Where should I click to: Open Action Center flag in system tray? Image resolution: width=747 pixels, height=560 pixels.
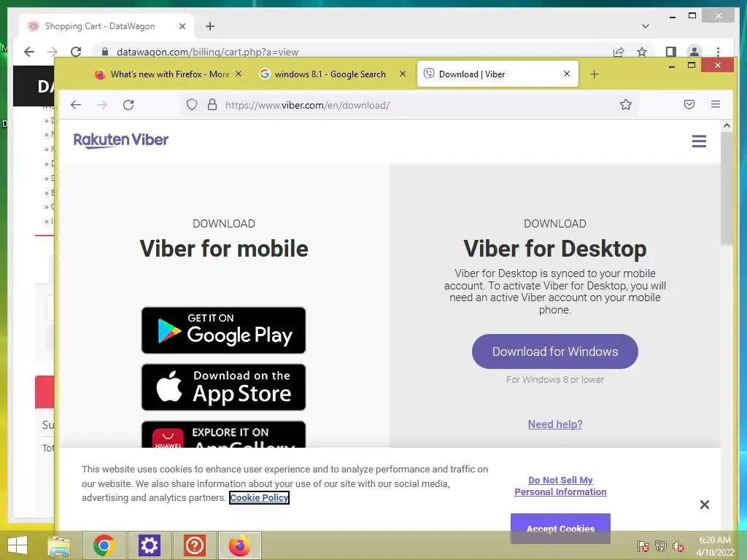coord(643,546)
